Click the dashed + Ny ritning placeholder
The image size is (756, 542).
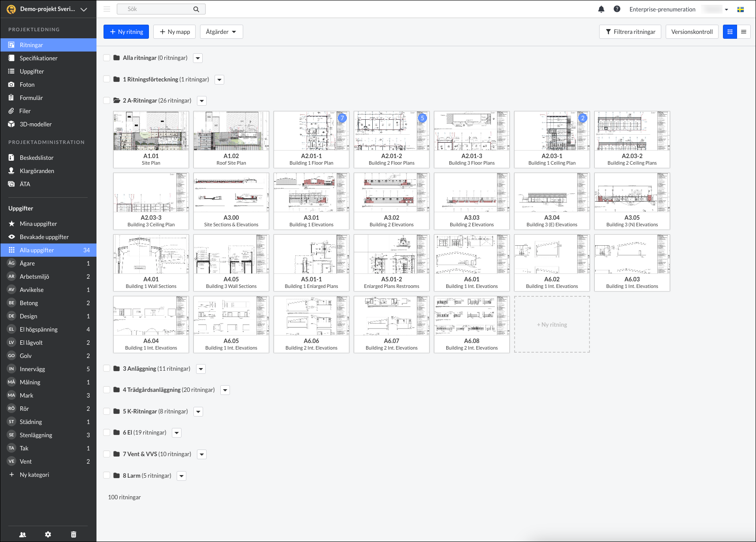(x=552, y=324)
